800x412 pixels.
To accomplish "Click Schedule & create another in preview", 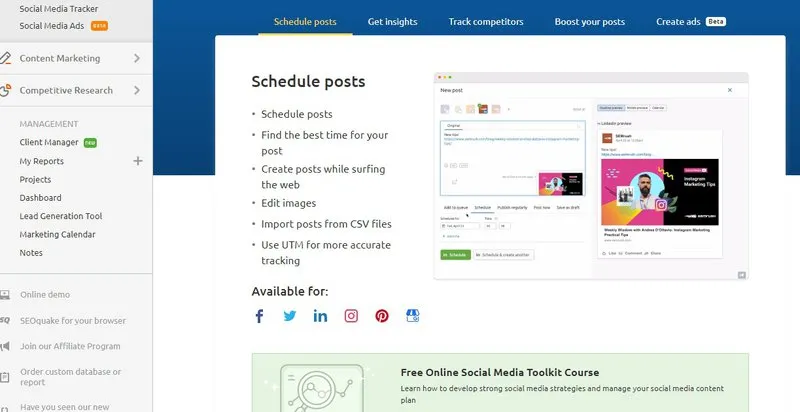I will (x=504, y=254).
